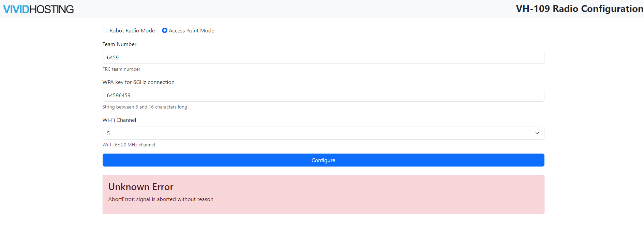This screenshot has width=644, height=230.
Task: Click the chevron arrow on the channel selector
Action: point(537,133)
